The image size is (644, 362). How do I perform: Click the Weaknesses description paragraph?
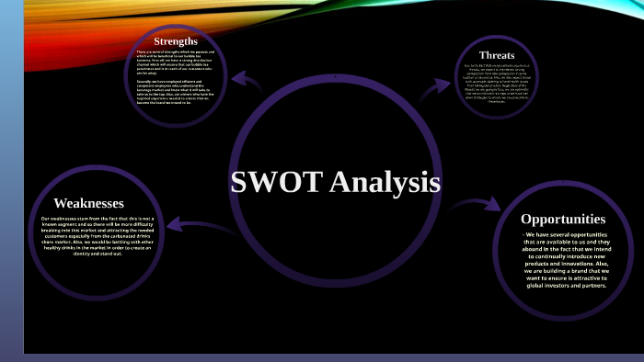[98, 236]
